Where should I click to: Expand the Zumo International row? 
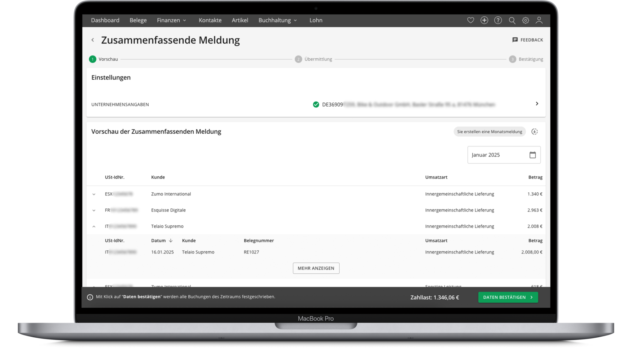pos(94,194)
